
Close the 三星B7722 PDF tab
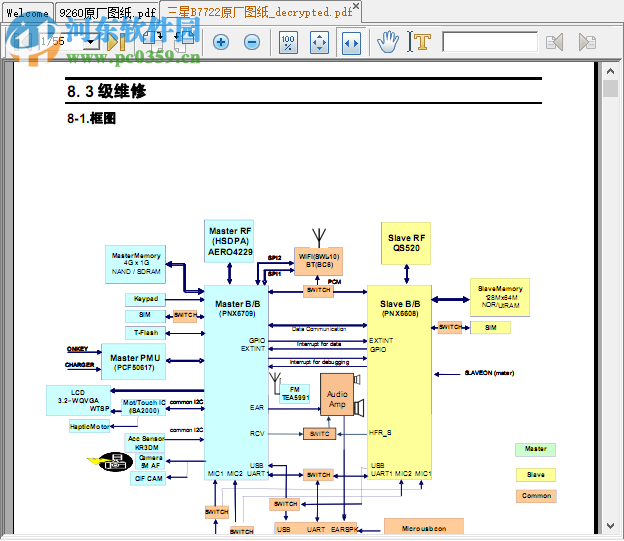pos(356,6)
